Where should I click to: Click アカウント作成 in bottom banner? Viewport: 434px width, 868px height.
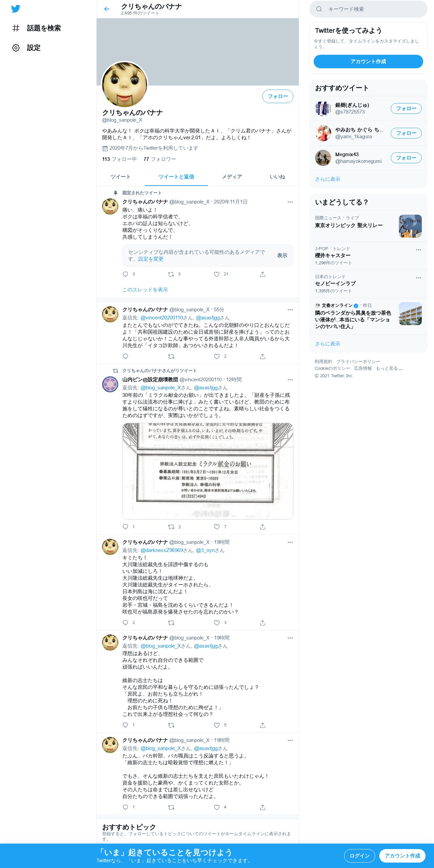[x=402, y=856]
